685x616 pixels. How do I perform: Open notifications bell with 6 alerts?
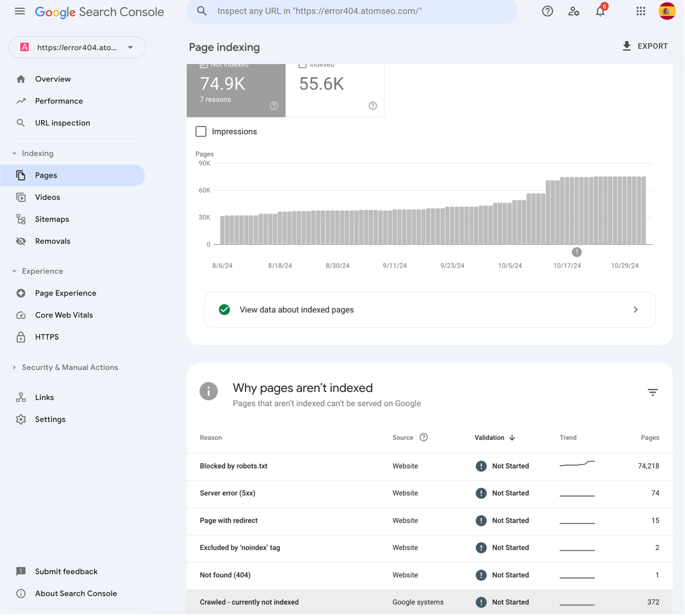click(x=600, y=11)
